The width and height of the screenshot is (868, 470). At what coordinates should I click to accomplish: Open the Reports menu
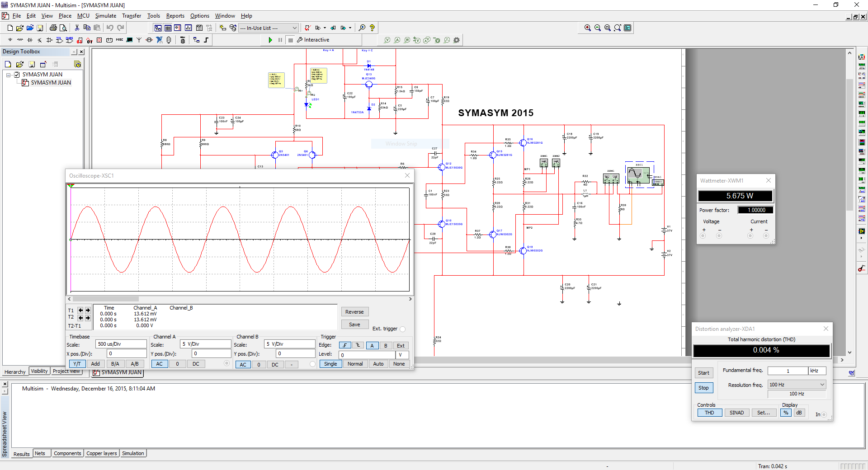coord(175,16)
